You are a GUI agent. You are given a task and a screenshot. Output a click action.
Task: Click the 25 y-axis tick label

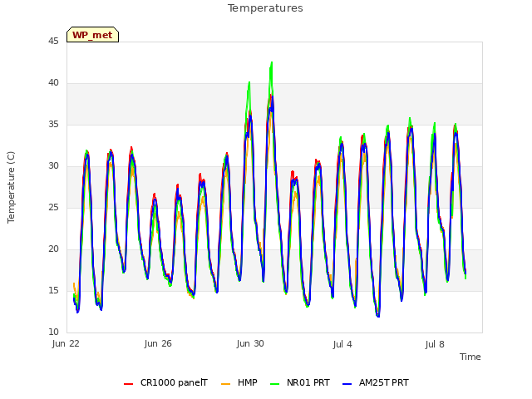(53, 207)
